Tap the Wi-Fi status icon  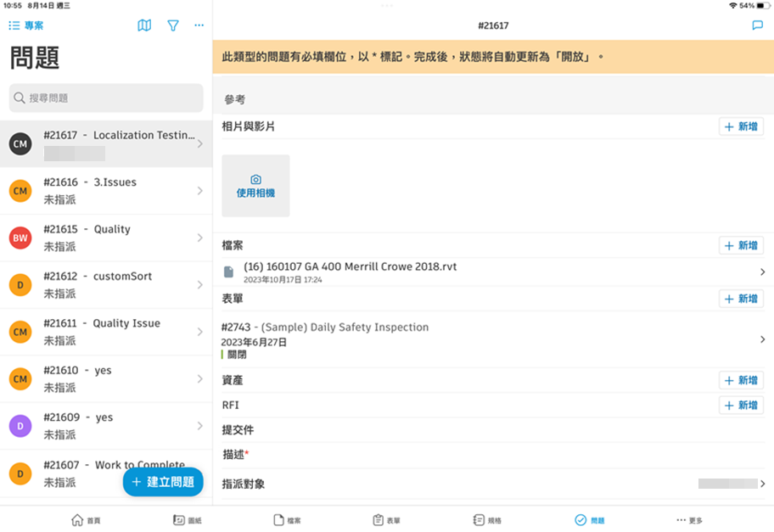(733, 5)
